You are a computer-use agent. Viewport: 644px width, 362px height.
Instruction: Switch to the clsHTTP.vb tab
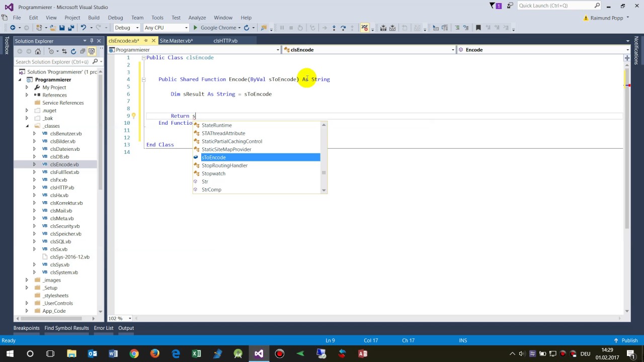pyautogui.click(x=225, y=41)
